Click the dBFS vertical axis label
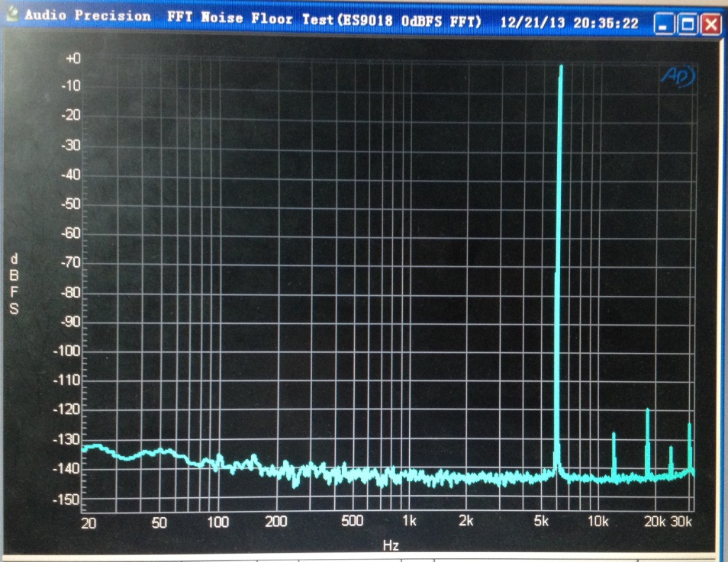Image resolution: width=728 pixels, height=562 pixels. (14, 284)
